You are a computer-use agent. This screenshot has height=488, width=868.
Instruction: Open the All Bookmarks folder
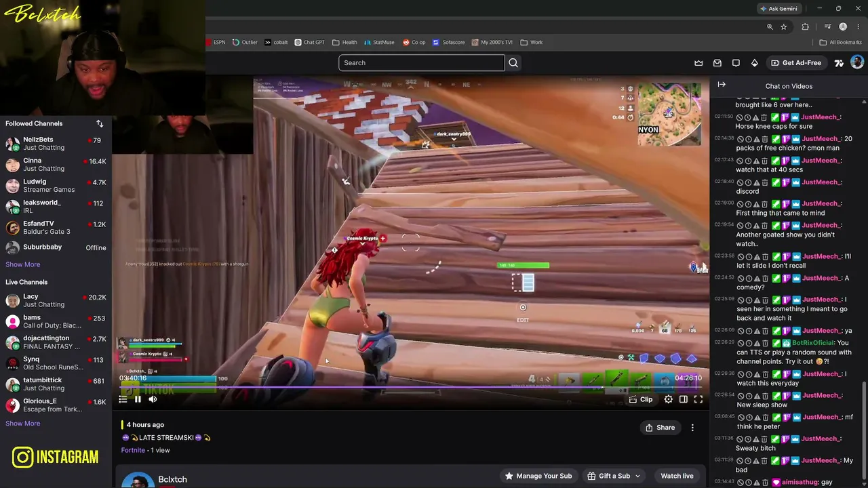click(841, 42)
